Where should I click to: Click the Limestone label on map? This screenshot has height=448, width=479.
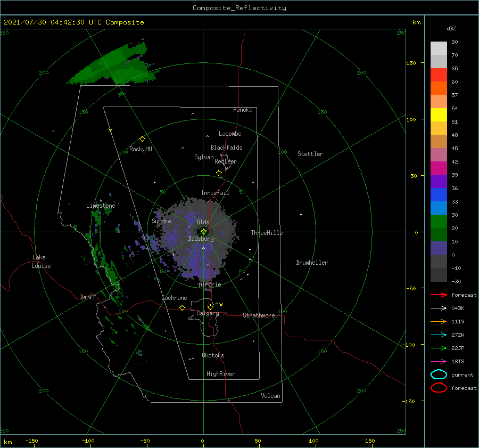pyautogui.click(x=101, y=206)
